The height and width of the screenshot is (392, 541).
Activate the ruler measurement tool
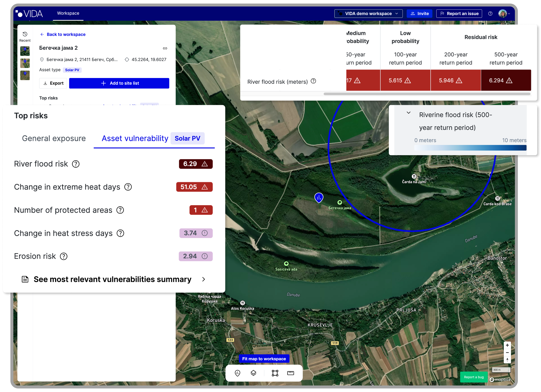point(291,373)
